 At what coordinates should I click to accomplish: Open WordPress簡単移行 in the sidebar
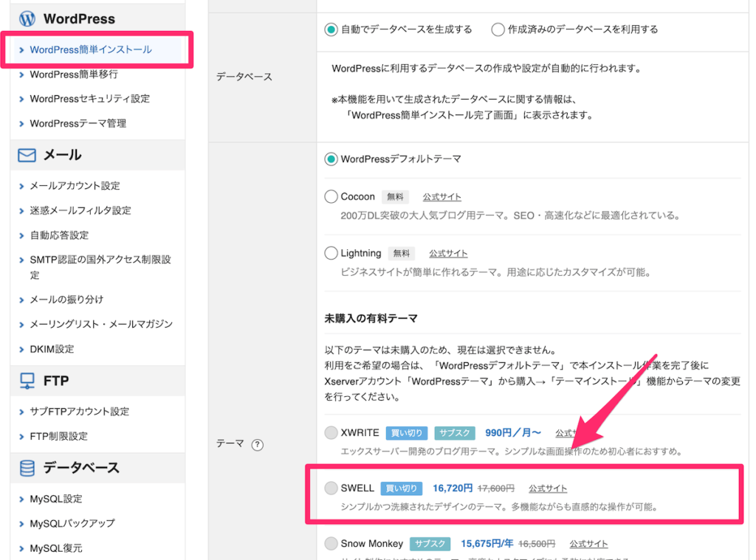tap(73, 75)
